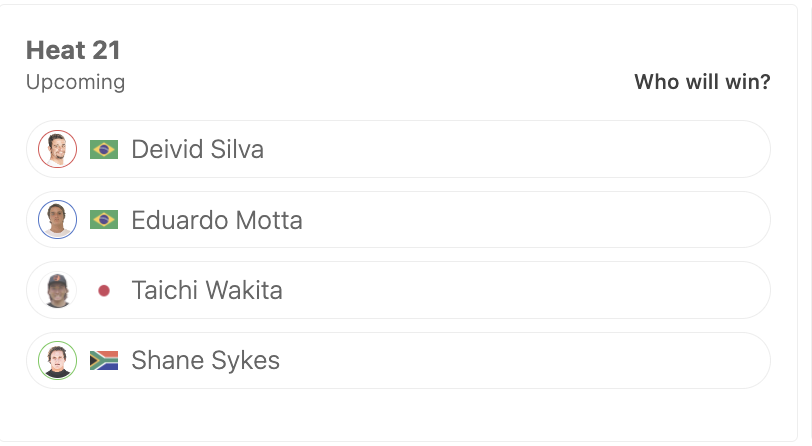Click the Who will win? prompt
812x446 pixels.
(702, 82)
